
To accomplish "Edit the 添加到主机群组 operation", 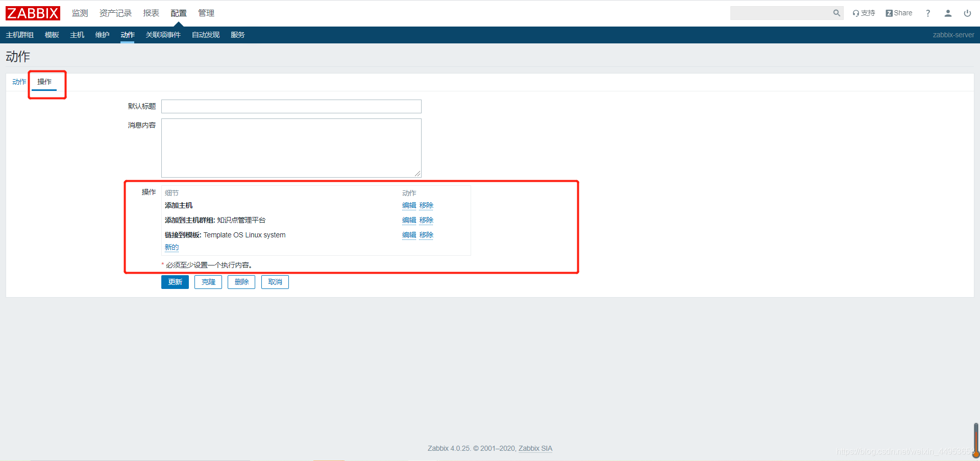I will coord(409,220).
